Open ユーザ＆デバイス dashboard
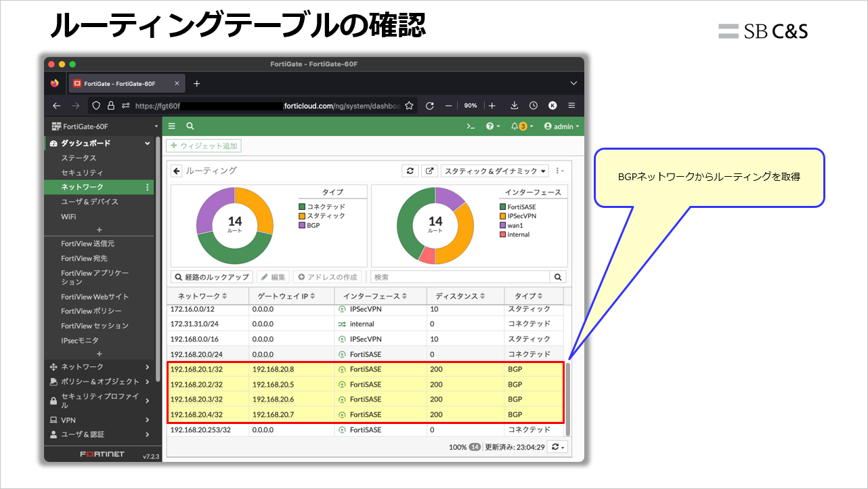This screenshot has width=868, height=489. (89, 202)
